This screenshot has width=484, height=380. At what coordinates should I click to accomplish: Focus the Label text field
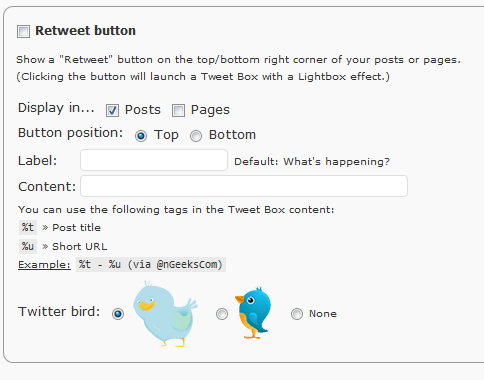[154, 160]
